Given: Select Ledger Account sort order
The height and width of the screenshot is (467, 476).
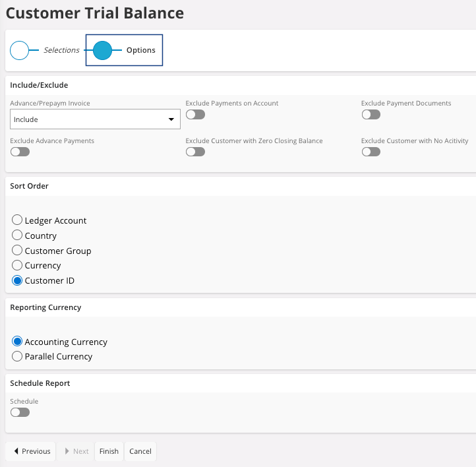Looking at the screenshot, I should [x=18, y=220].
